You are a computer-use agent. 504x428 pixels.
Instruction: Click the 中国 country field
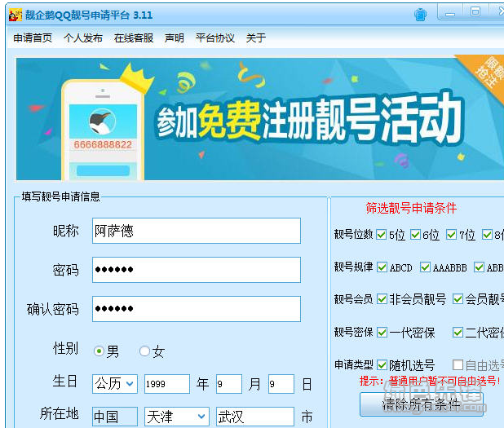(115, 417)
